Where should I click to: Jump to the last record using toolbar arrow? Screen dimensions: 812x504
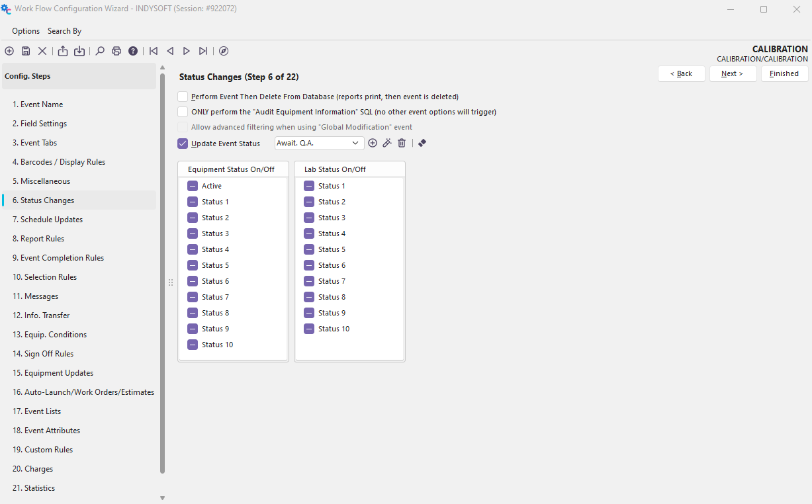tap(203, 51)
